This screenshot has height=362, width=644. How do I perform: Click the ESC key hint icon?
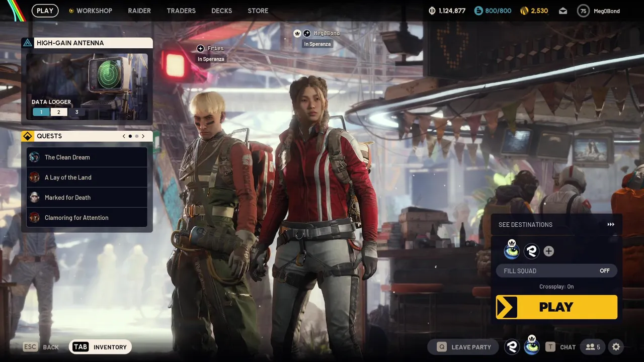point(30,347)
